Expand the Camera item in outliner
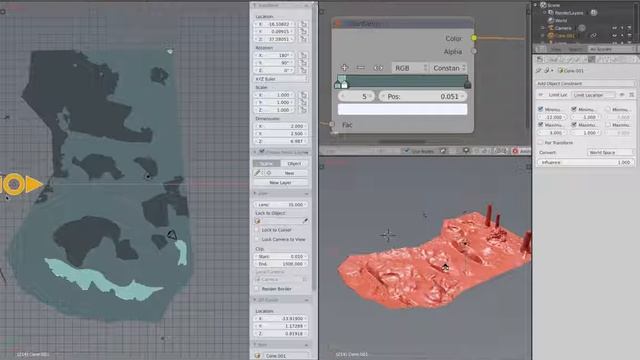 point(543,28)
